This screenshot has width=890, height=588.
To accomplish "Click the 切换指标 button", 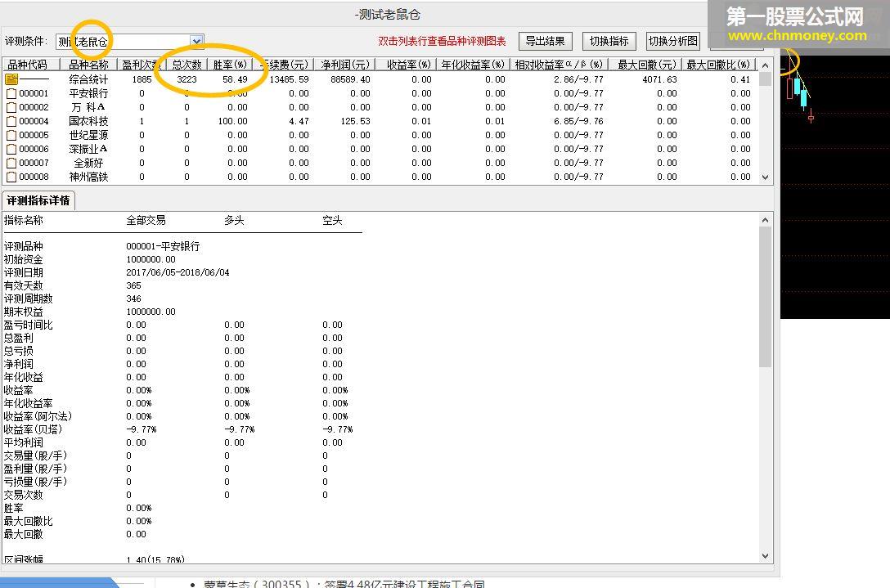I will (x=609, y=42).
